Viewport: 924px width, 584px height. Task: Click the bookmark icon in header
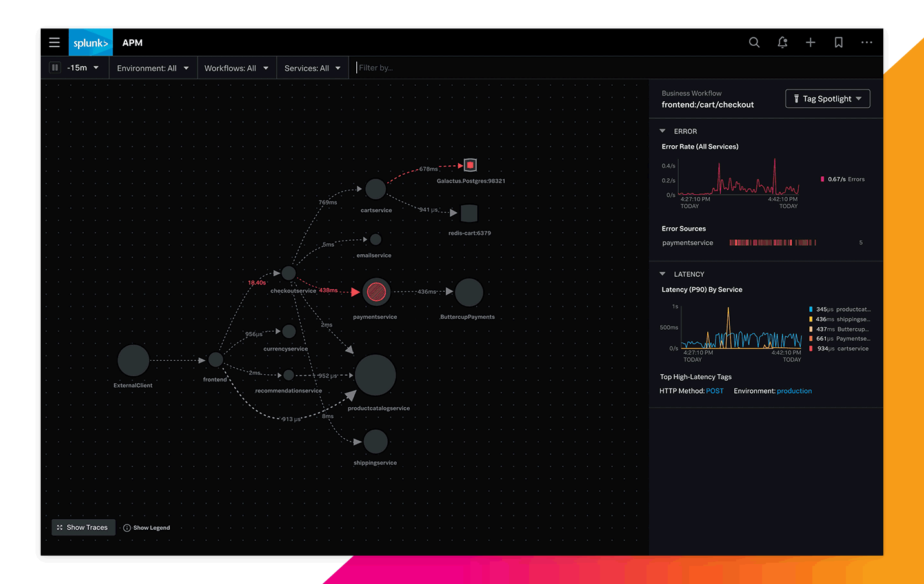click(x=839, y=43)
